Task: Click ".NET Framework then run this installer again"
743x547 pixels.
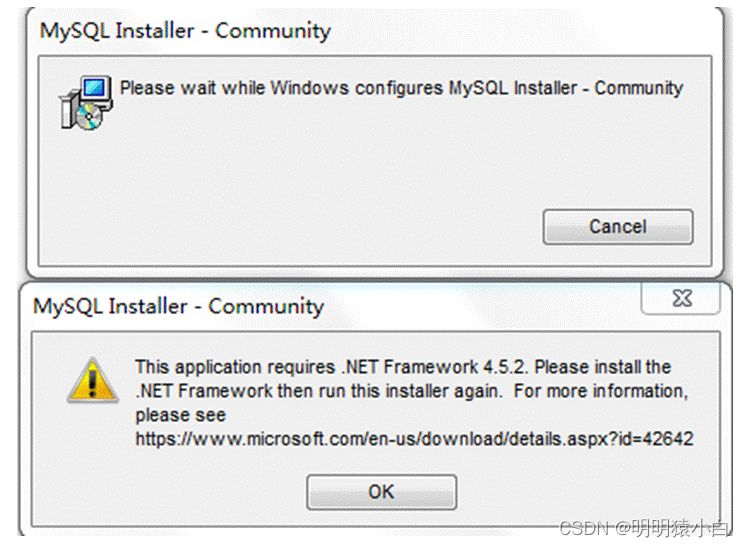Action: coord(320,391)
